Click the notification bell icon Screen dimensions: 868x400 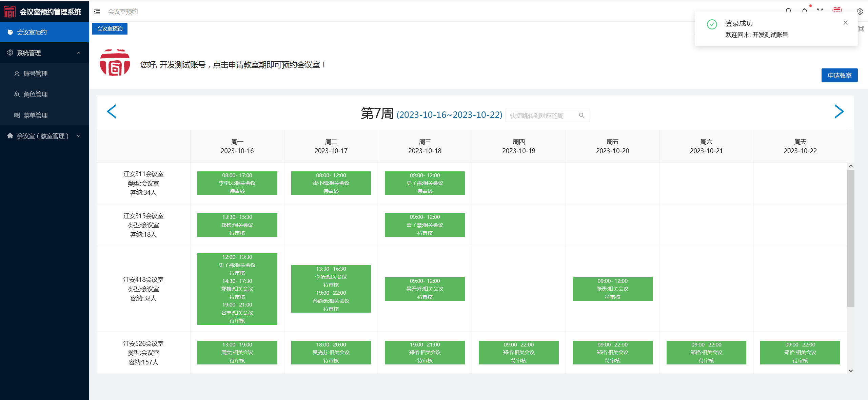coord(805,10)
